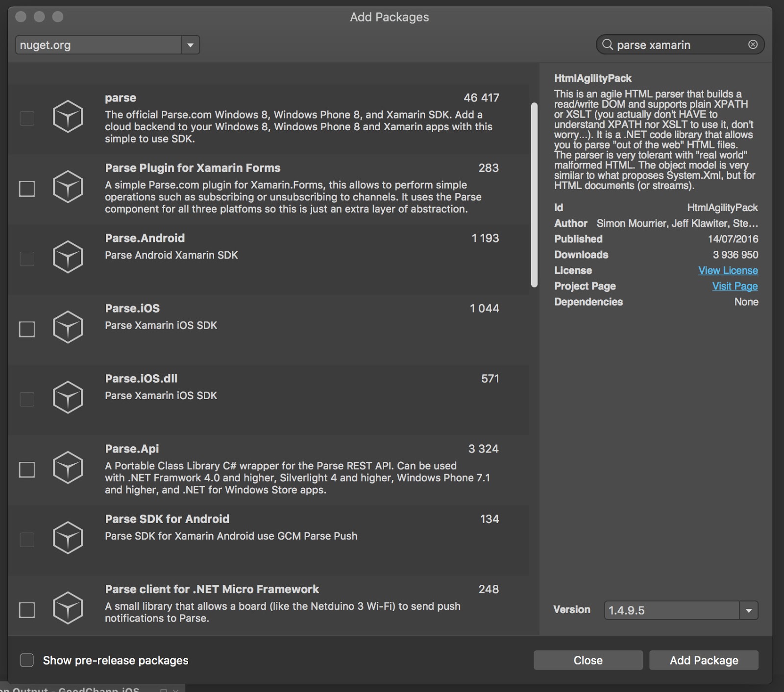The width and height of the screenshot is (784, 692).
Task: Check the parse package checkbox
Action: click(x=27, y=119)
